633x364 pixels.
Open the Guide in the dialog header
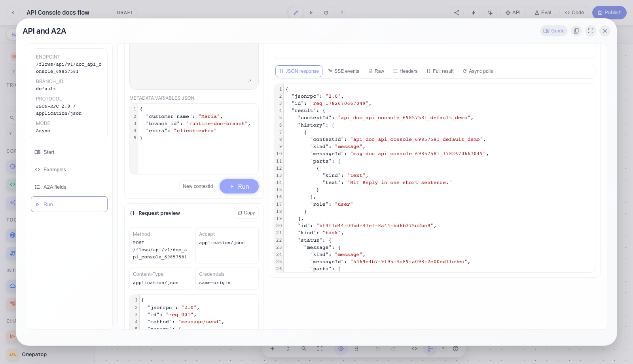click(x=554, y=31)
